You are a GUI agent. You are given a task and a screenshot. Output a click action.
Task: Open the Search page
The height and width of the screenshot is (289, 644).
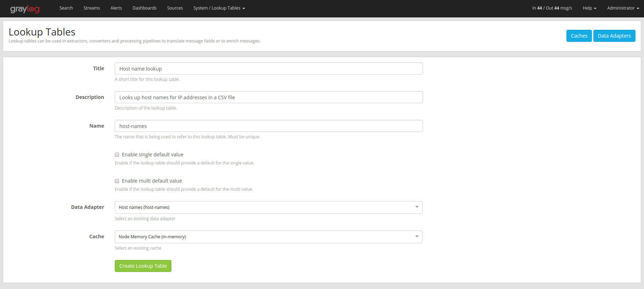(x=66, y=8)
